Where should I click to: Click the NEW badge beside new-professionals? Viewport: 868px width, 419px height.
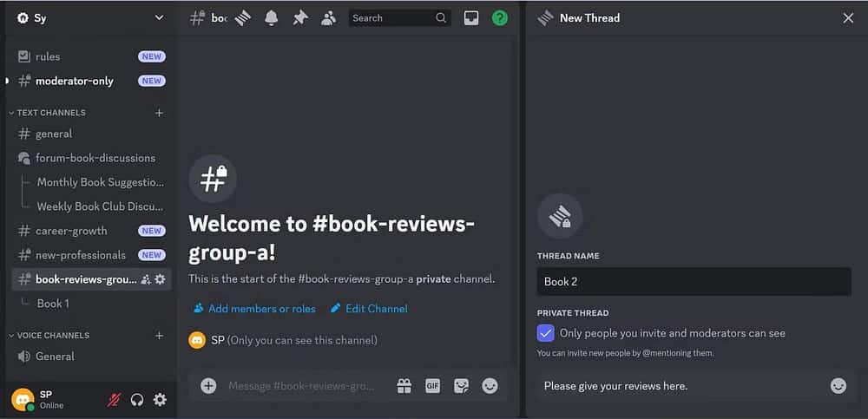point(152,255)
